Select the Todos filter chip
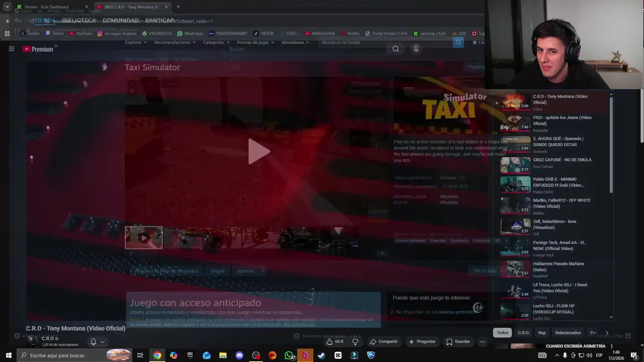This screenshot has width=644, height=362. click(x=503, y=332)
